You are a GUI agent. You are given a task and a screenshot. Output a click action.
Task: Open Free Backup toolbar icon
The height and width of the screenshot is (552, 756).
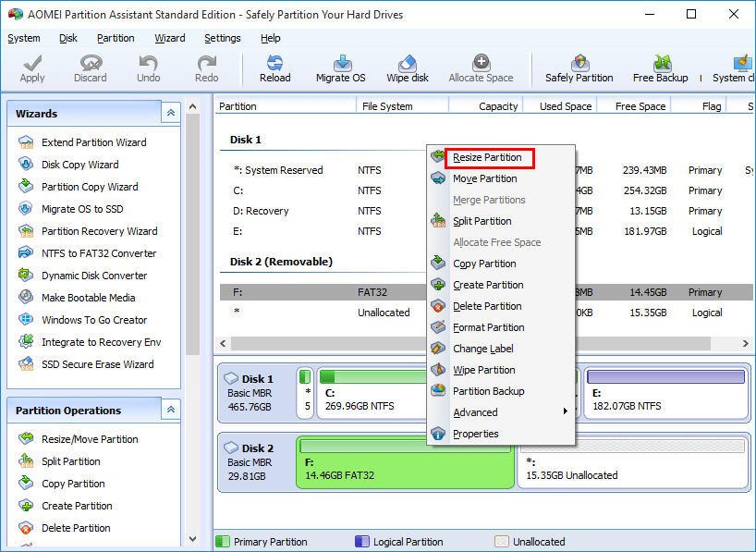[x=661, y=63]
